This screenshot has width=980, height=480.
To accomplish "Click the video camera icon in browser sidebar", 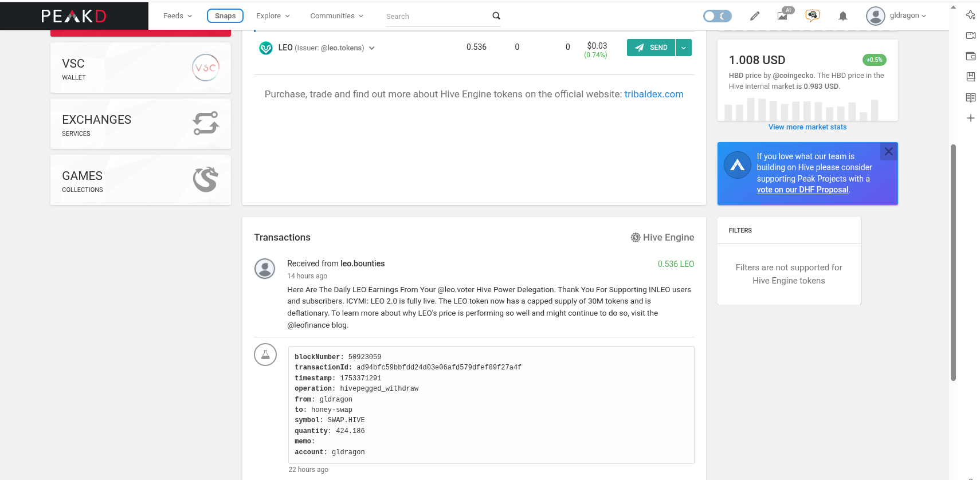I will click(x=970, y=36).
